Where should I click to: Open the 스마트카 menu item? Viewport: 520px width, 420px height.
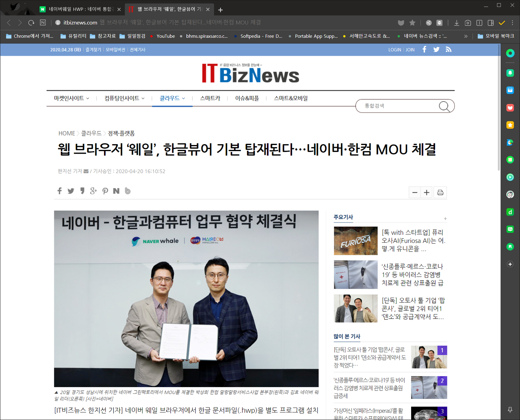point(210,98)
